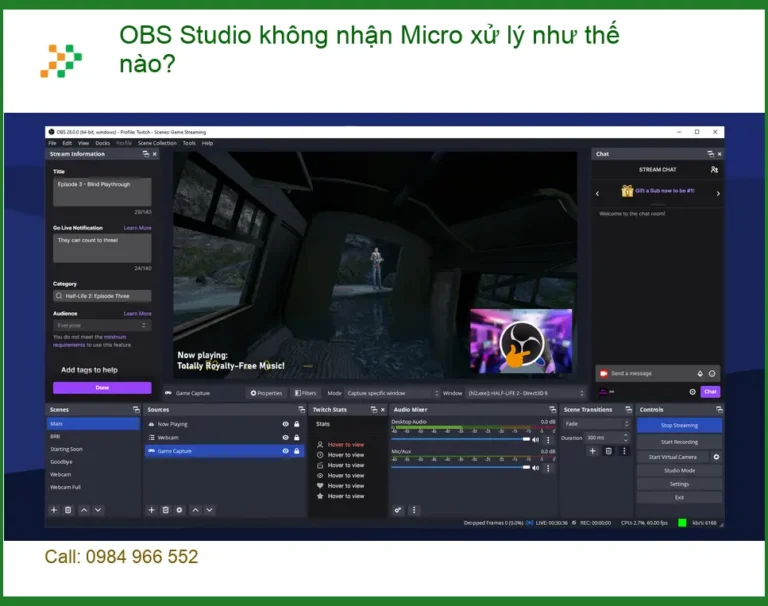
Task: Open Audio Mixer bottom menu dots
Action: pyautogui.click(x=414, y=510)
